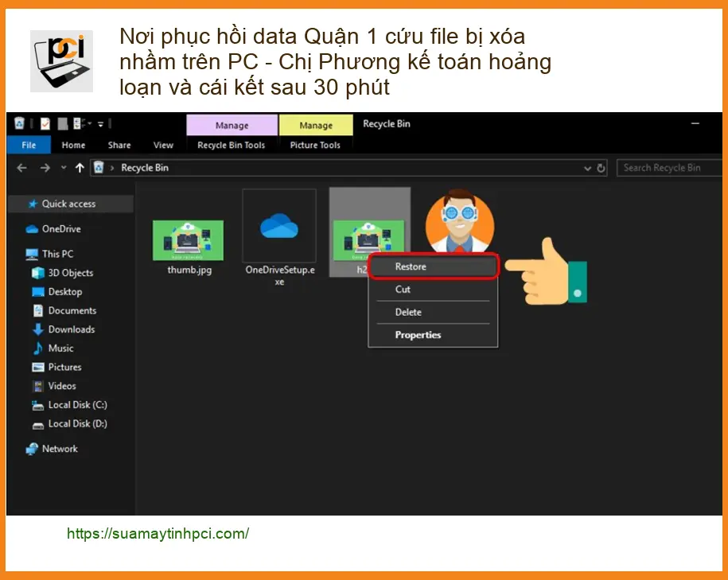
Task: Choose Restore in the context menu
Action: point(434,267)
